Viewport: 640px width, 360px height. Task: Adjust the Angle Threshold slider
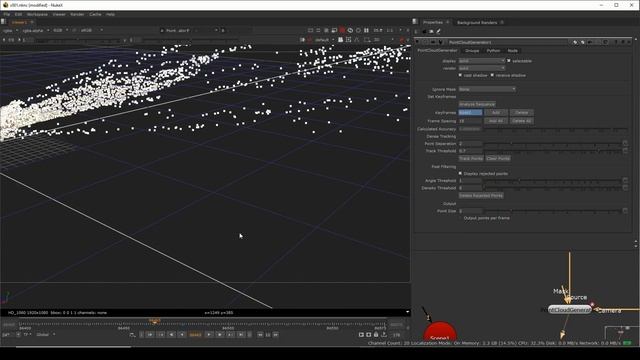tap(552, 180)
